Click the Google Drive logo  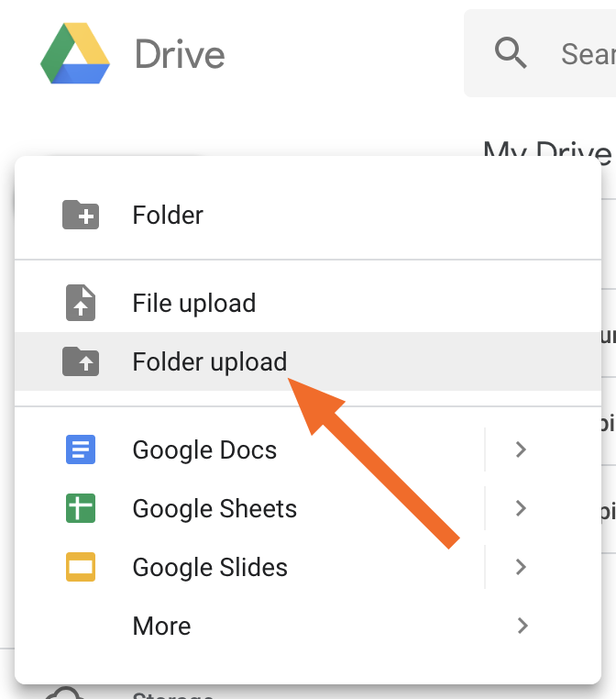pos(75,53)
